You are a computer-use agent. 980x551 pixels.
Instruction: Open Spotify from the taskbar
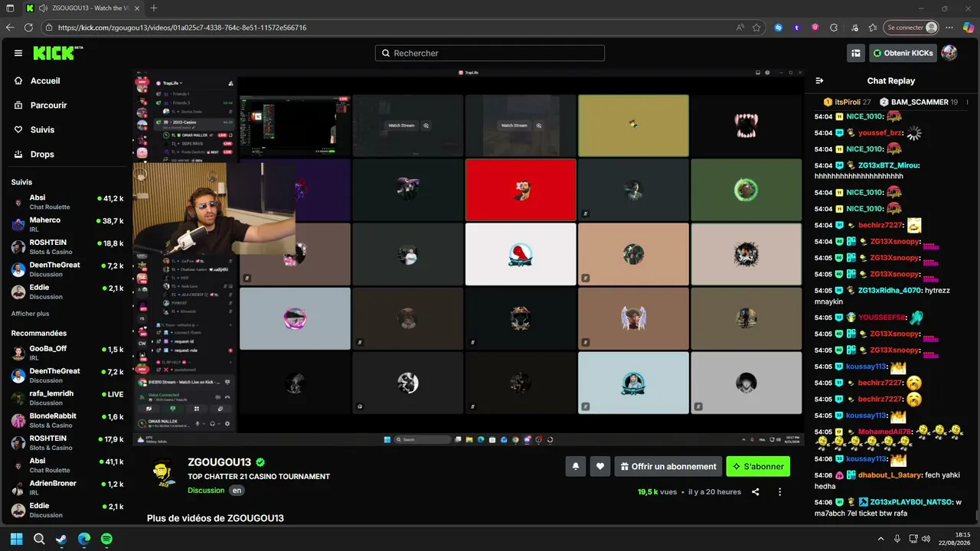[106, 539]
